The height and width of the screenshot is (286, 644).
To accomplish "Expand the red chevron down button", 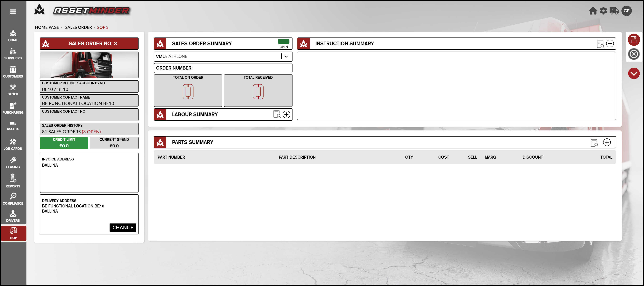I will coord(634,73).
